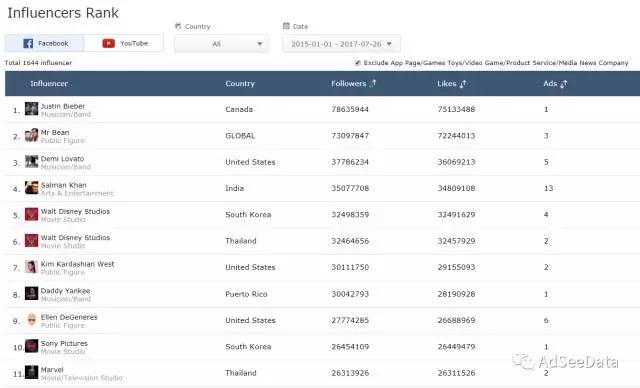Open Marvel avatar thumbnail
Screen dimensions: 640x388
(x=31, y=372)
